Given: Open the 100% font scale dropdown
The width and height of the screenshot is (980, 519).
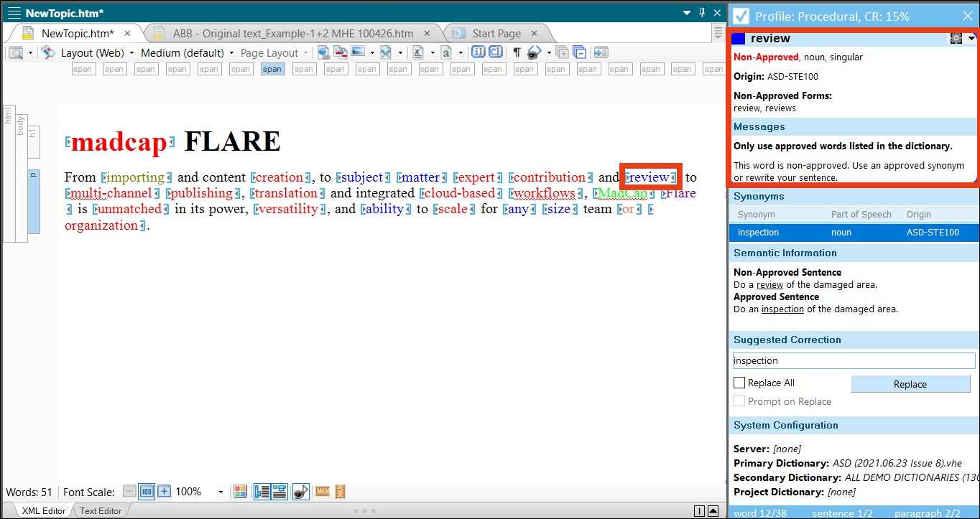Looking at the screenshot, I should (221, 492).
